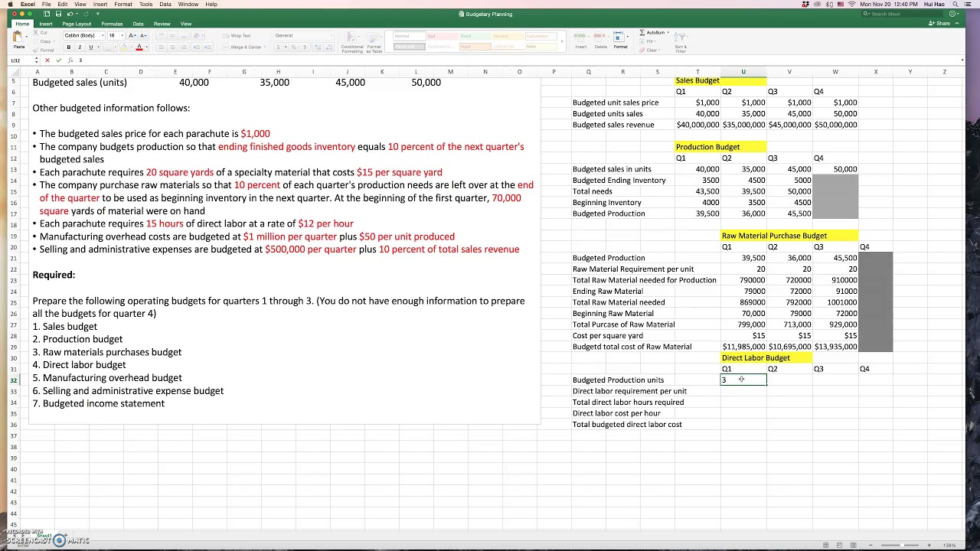
Task: Open the Tools menu in menu bar
Action: coord(145,4)
